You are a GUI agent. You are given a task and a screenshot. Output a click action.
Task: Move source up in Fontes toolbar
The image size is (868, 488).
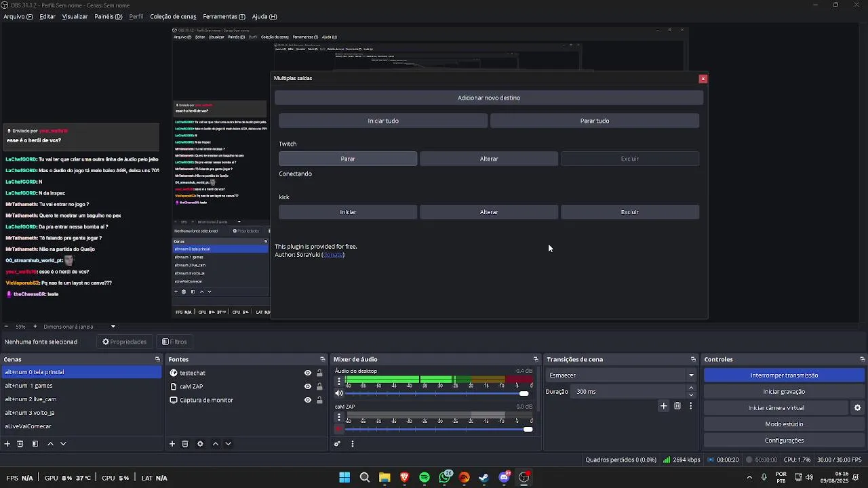(216, 444)
